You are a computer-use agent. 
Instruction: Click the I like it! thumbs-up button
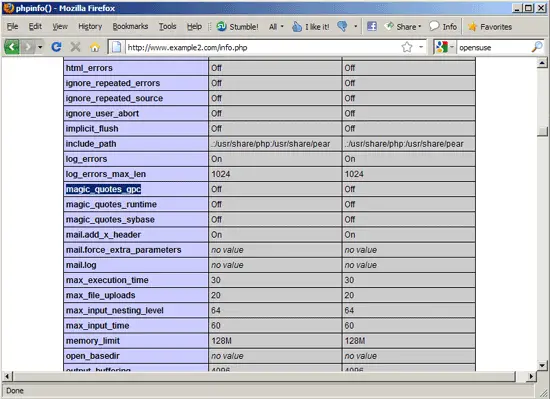tap(311, 27)
